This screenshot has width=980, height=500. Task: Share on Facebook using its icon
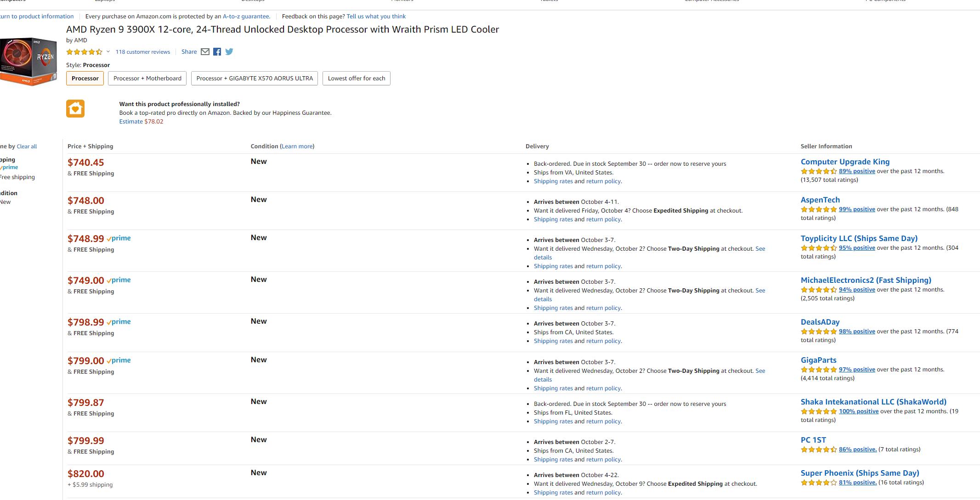point(217,52)
